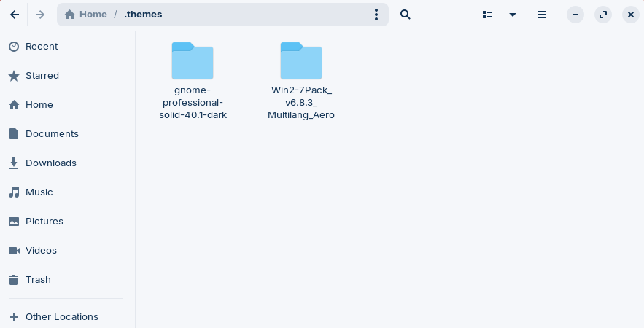Open the hamburger main menu
This screenshot has height=328, width=644.
pyautogui.click(x=542, y=15)
